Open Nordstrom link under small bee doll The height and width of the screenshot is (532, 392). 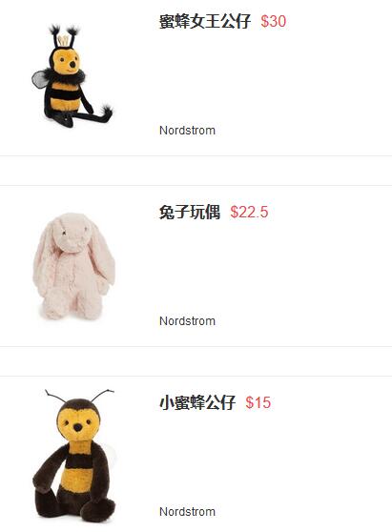pyautogui.click(x=187, y=512)
